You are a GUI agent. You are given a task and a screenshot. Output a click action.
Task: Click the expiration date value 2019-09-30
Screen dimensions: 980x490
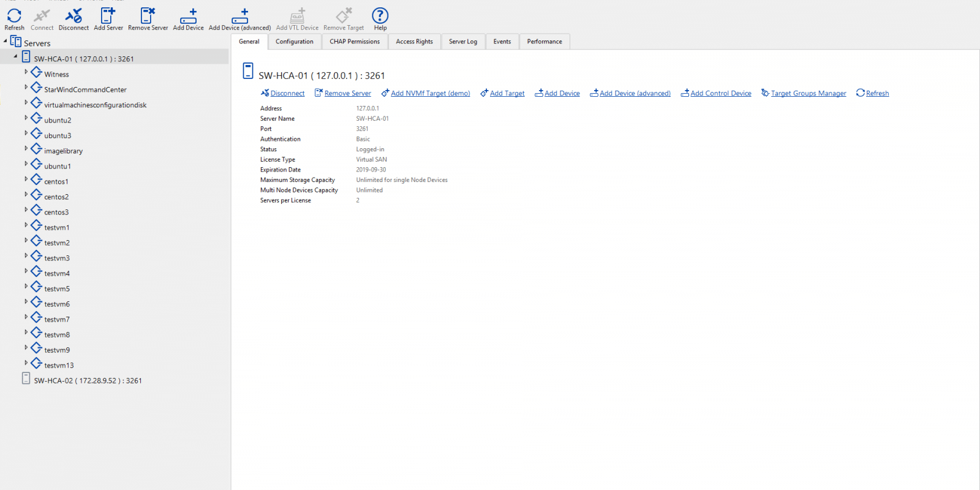coord(371,170)
